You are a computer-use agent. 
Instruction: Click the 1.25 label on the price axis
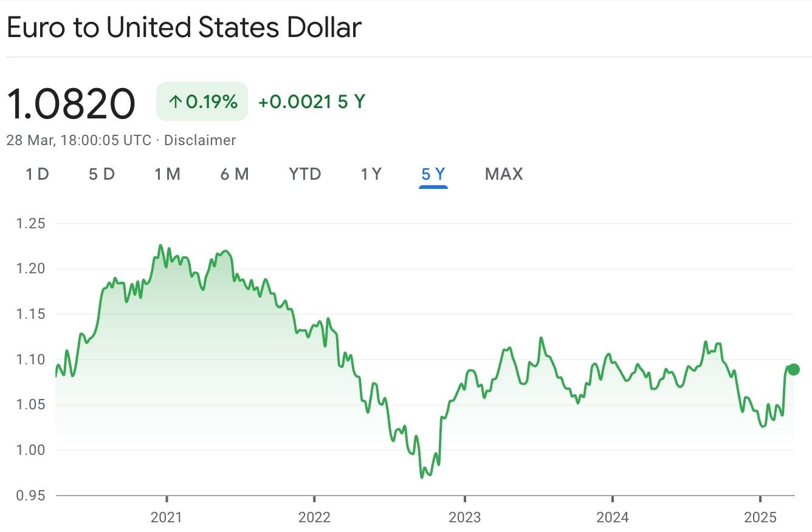tap(30, 223)
